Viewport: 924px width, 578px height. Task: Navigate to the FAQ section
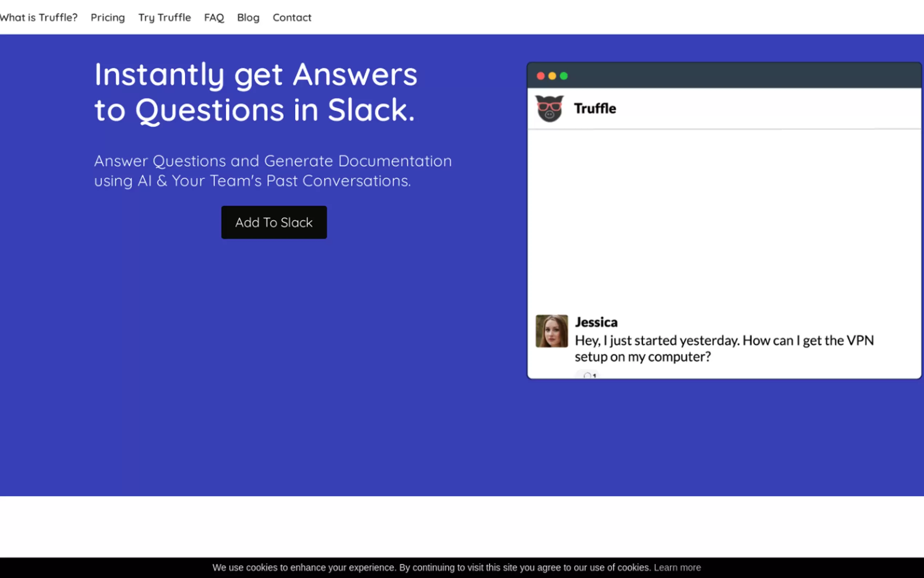(x=214, y=17)
